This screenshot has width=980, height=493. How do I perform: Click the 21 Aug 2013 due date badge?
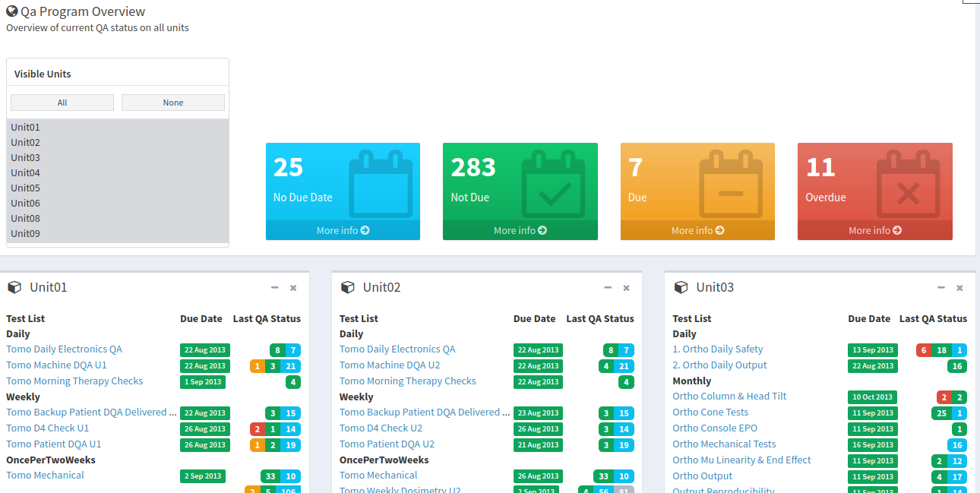click(538, 445)
